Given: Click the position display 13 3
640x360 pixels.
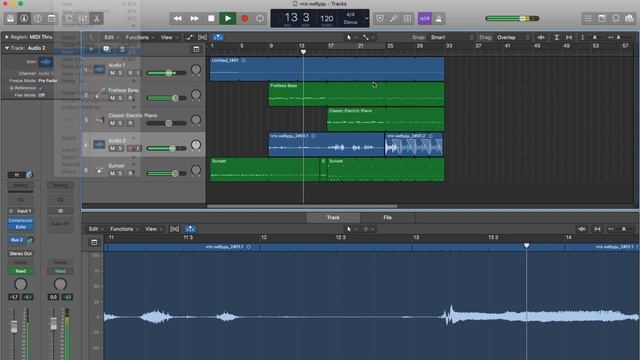Looking at the screenshot, I should point(297,18).
